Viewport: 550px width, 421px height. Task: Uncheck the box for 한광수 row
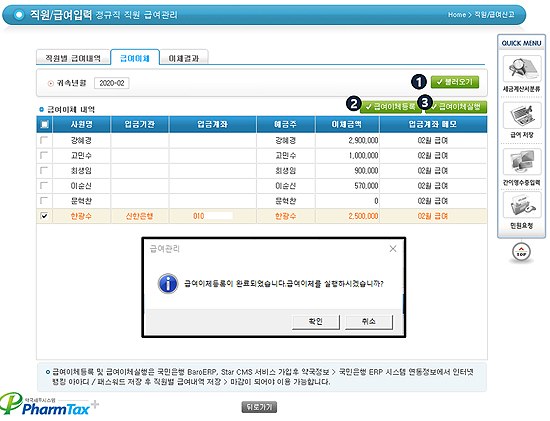tap(44, 216)
